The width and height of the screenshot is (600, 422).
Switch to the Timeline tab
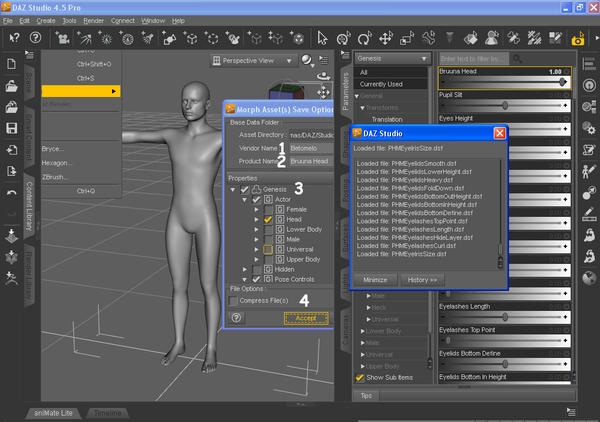coord(105,411)
